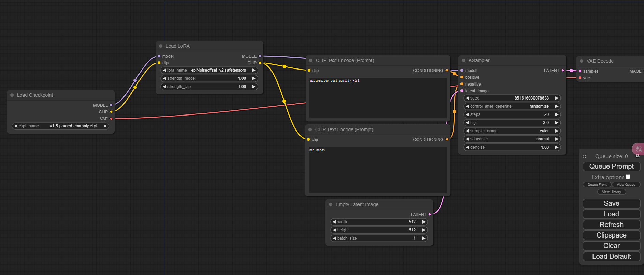Click Load Checkpoint CLIP output socket
This screenshot has width=644, height=275.
coord(111,112)
